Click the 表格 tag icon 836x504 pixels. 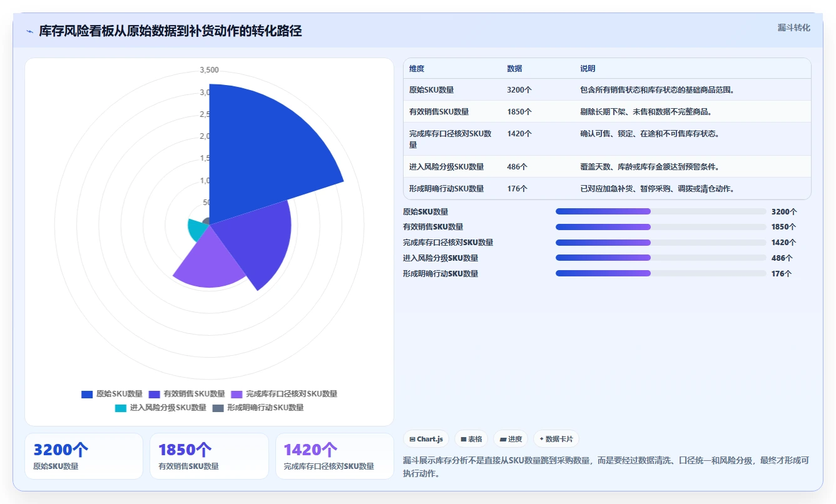[x=464, y=440]
